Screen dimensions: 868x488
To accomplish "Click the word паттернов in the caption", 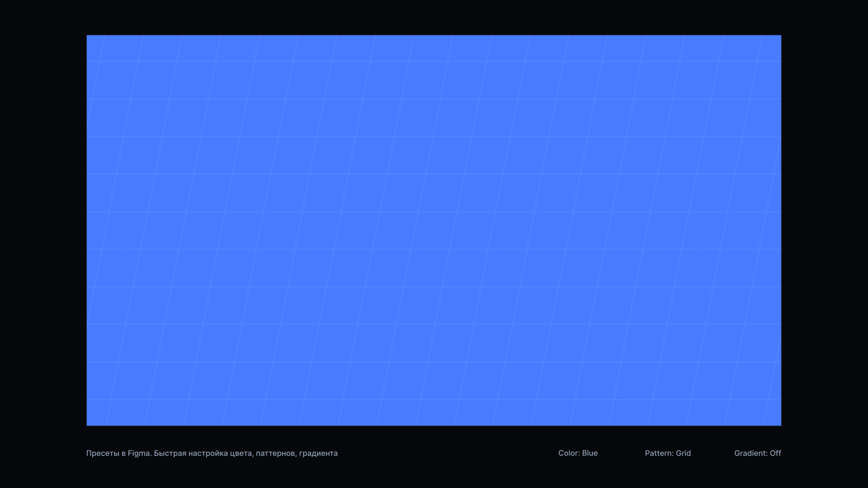I will (276, 453).
